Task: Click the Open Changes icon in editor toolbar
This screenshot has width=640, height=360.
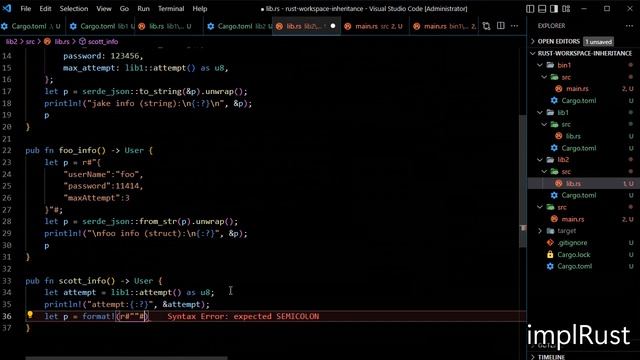Action: (x=486, y=26)
